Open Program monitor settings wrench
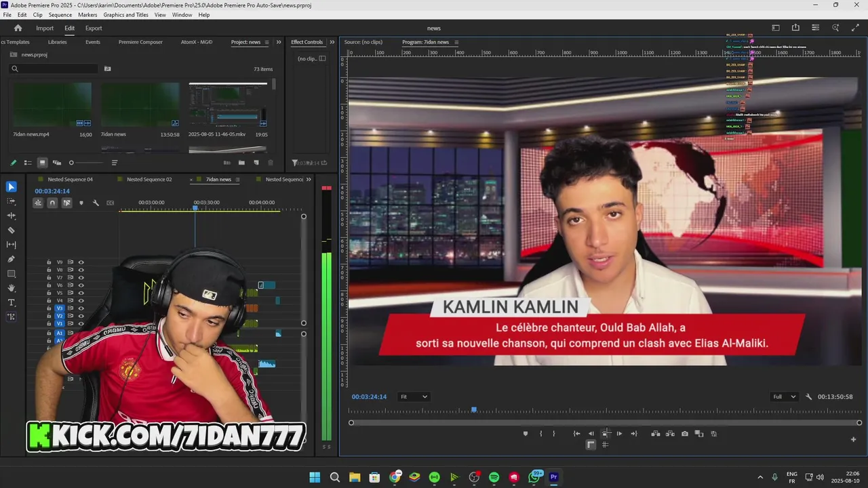868x488 pixels. click(808, 396)
